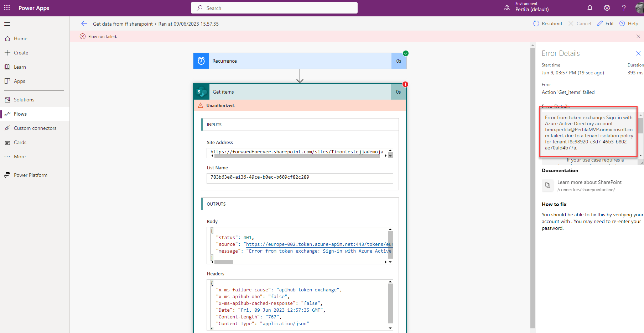Click the red error badge on Get items
This screenshot has width=644, height=333.
click(x=405, y=84)
